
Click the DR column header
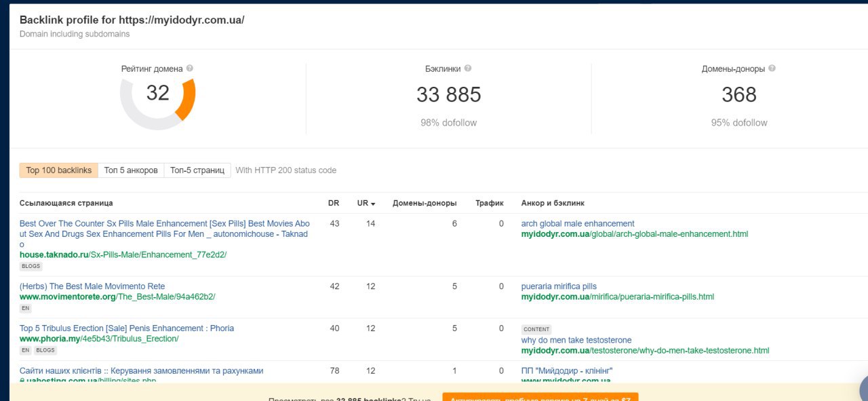[334, 203]
